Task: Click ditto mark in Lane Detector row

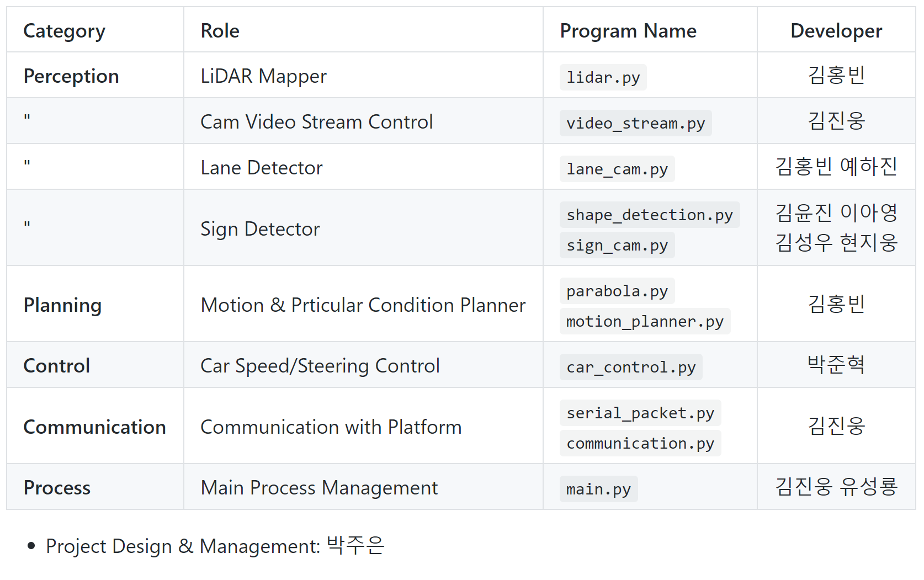Action: click(27, 163)
